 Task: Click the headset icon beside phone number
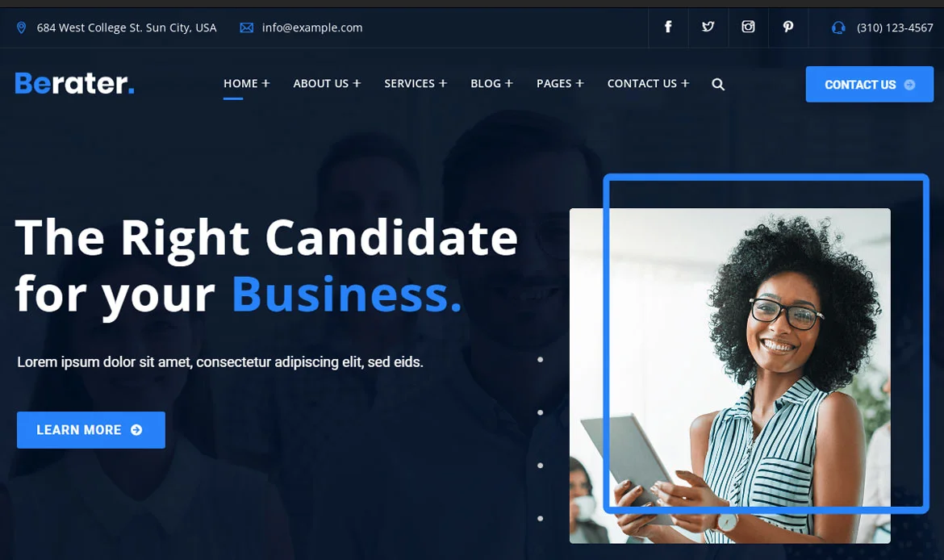[x=838, y=27]
